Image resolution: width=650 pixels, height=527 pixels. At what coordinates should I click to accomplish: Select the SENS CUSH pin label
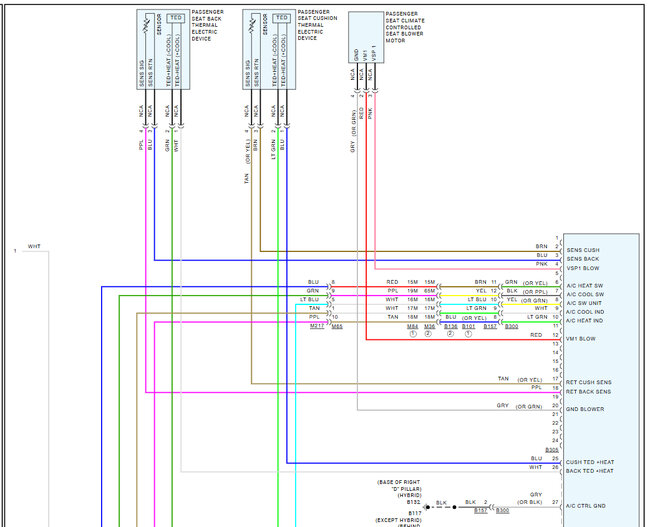[x=583, y=250]
